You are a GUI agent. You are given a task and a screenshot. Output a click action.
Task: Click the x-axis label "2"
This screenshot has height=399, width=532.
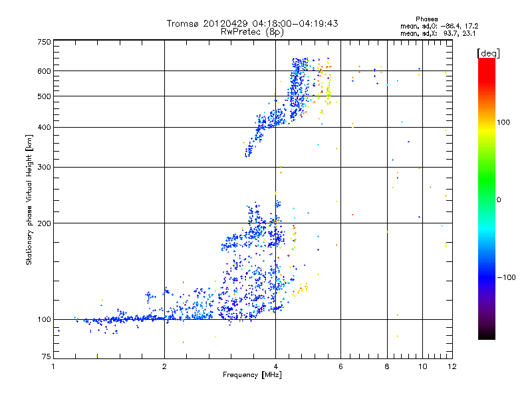pos(164,366)
